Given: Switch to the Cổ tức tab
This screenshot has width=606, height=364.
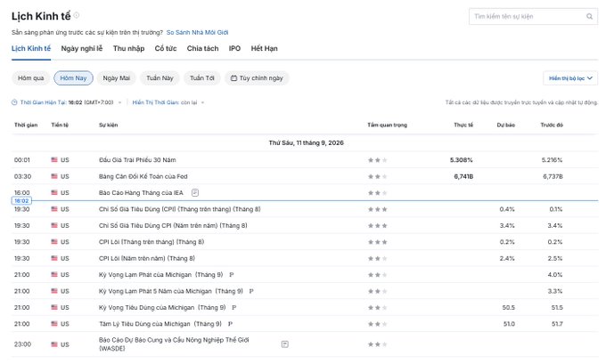Looking at the screenshot, I should click(x=166, y=49).
